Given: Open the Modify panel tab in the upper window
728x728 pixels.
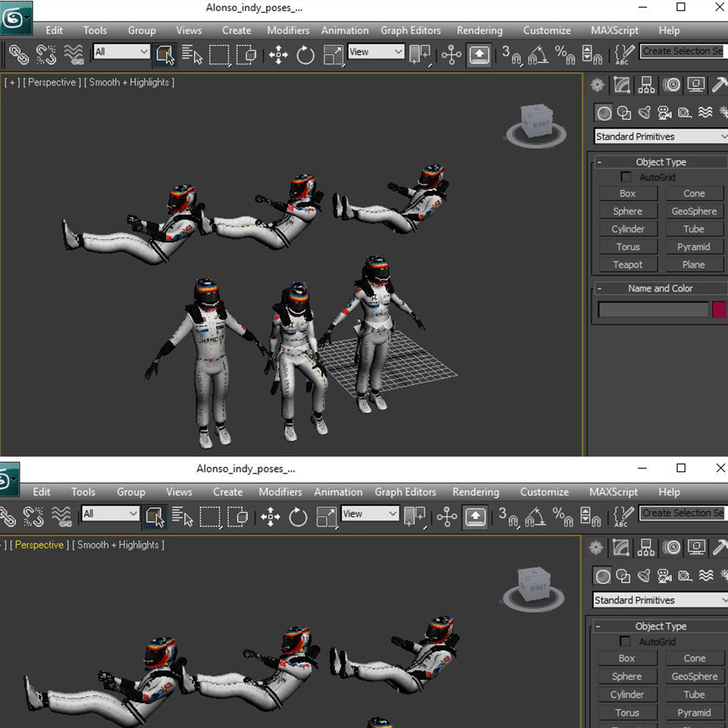Looking at the screenshot, I should coord(622,85).
